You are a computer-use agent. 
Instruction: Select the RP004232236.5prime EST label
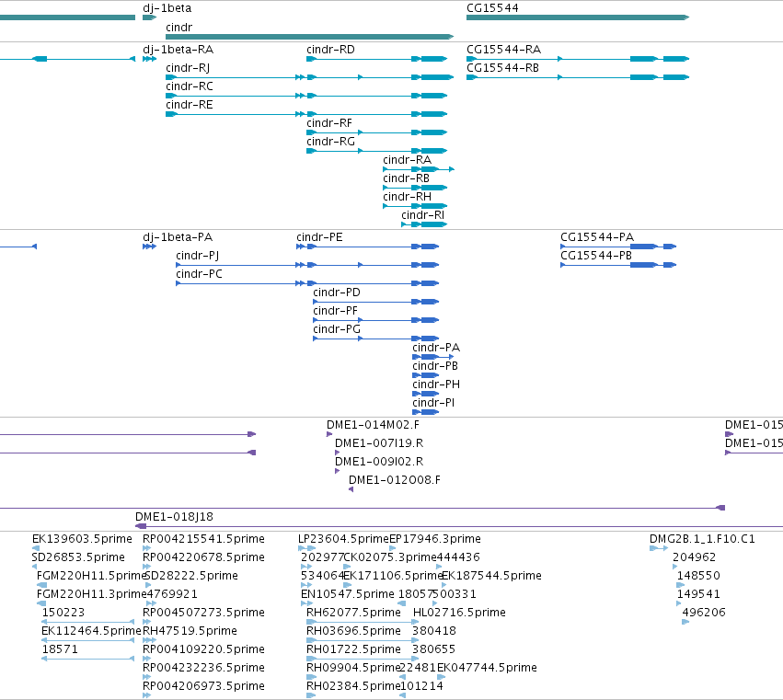[x=203, y=668]
